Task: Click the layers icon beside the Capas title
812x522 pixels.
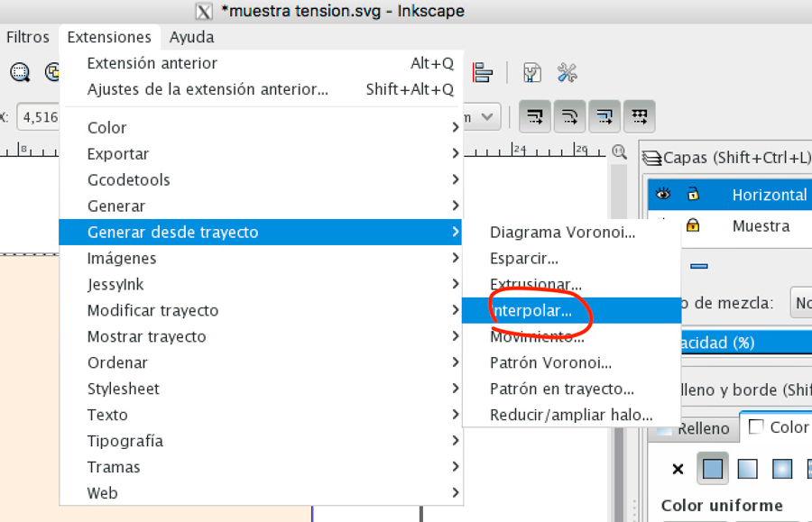Action: 650,157
